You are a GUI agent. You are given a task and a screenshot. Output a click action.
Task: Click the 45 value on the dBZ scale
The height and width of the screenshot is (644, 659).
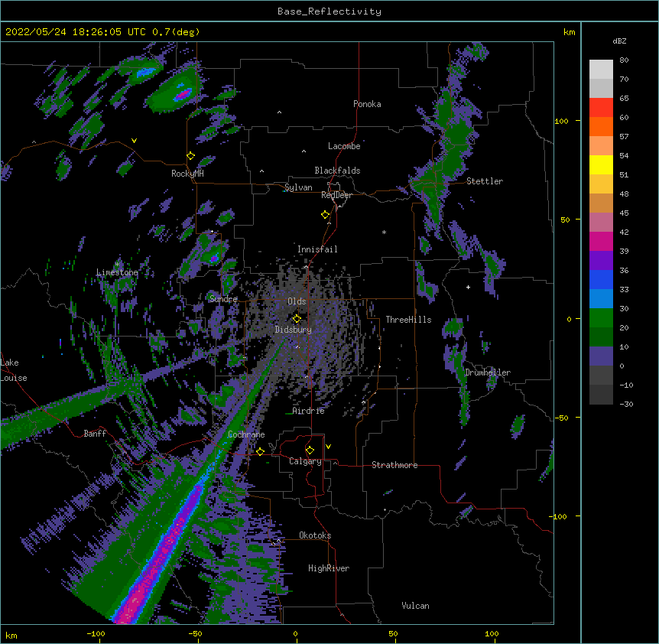624,213
